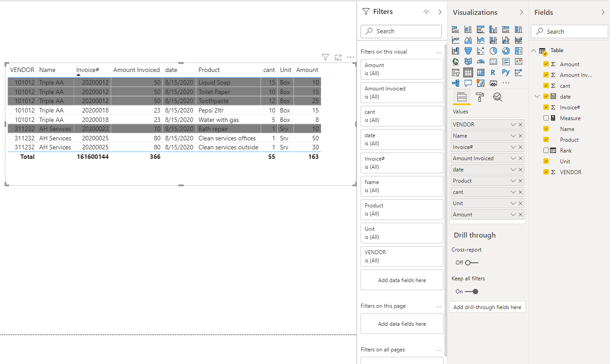
Task: Check the Measure field checkbox
Action: point(546,118)
